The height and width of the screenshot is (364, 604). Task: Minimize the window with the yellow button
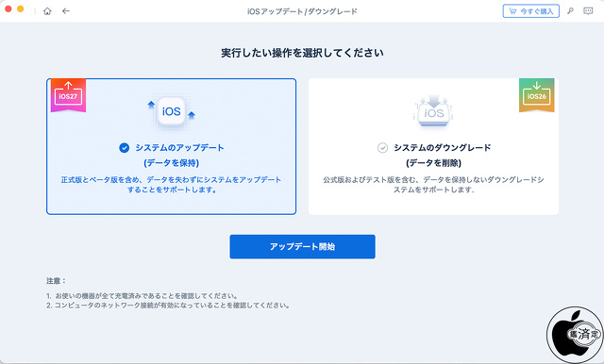click(x=21, y=8)
